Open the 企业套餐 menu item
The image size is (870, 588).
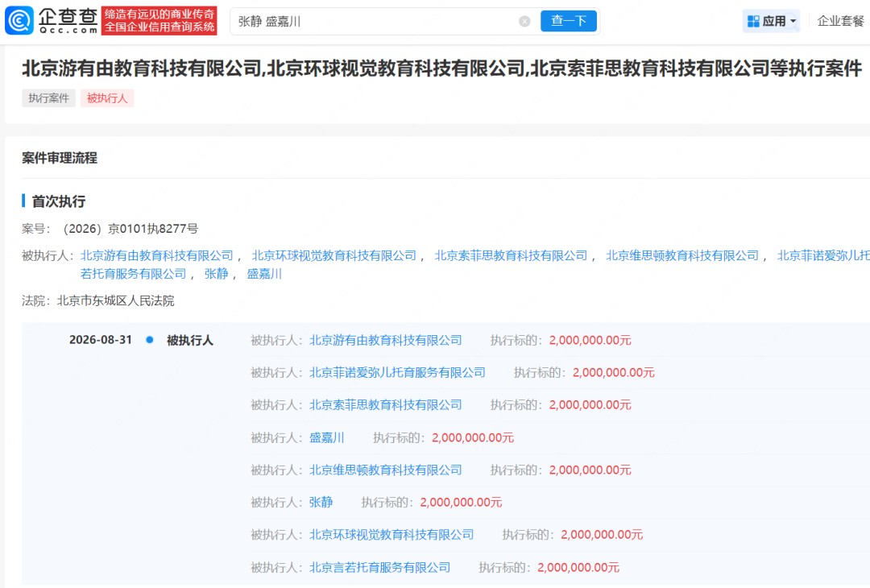click(840, 21)
